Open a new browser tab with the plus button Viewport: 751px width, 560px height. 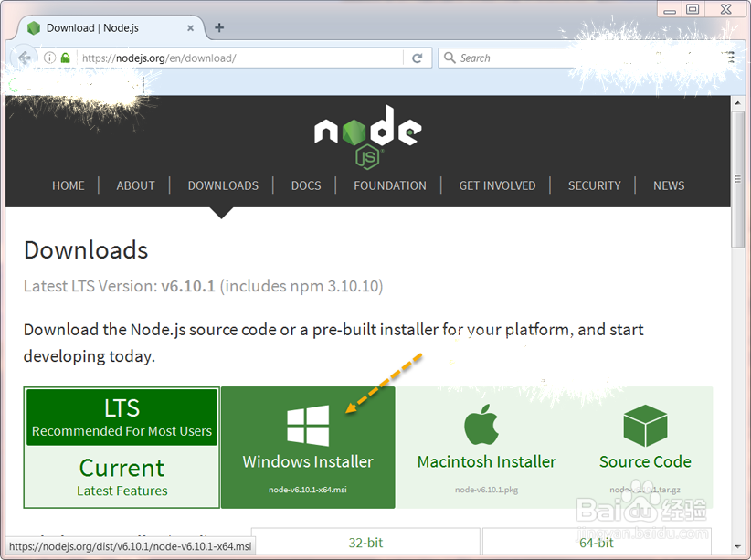[x=218, y=27]
